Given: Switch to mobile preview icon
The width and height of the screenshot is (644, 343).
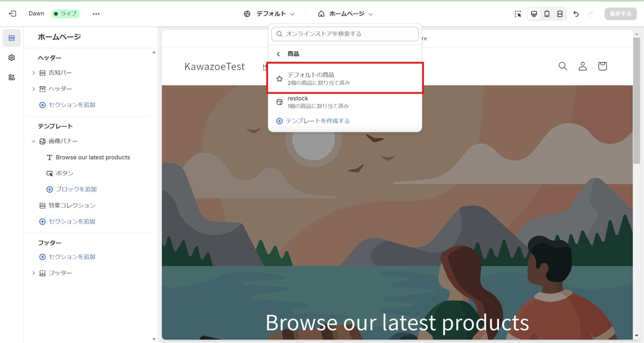Looking at the screenshot, I should point(547,14).
